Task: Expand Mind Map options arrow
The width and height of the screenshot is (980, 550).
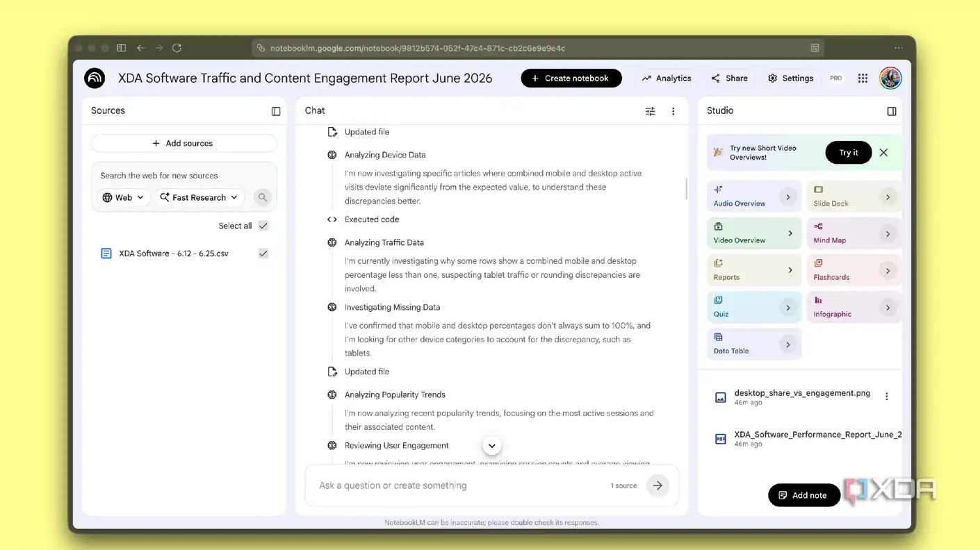Action: point(888,234)
